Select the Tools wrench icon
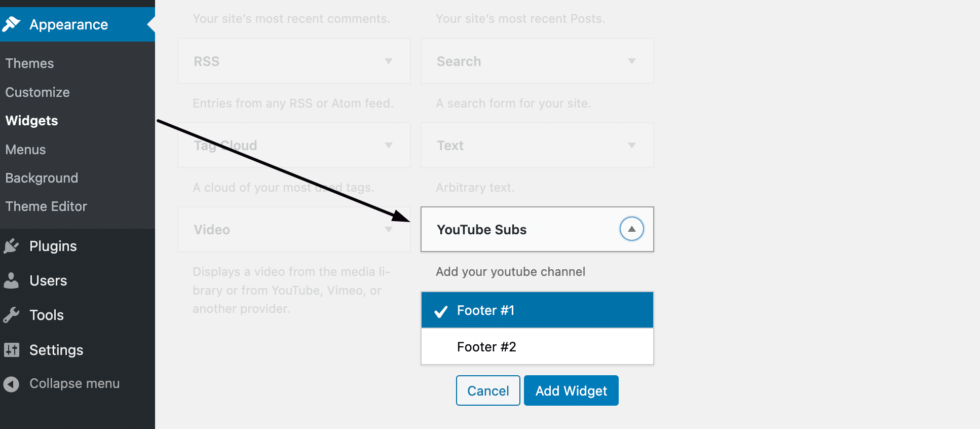 [x=12, y=315]
